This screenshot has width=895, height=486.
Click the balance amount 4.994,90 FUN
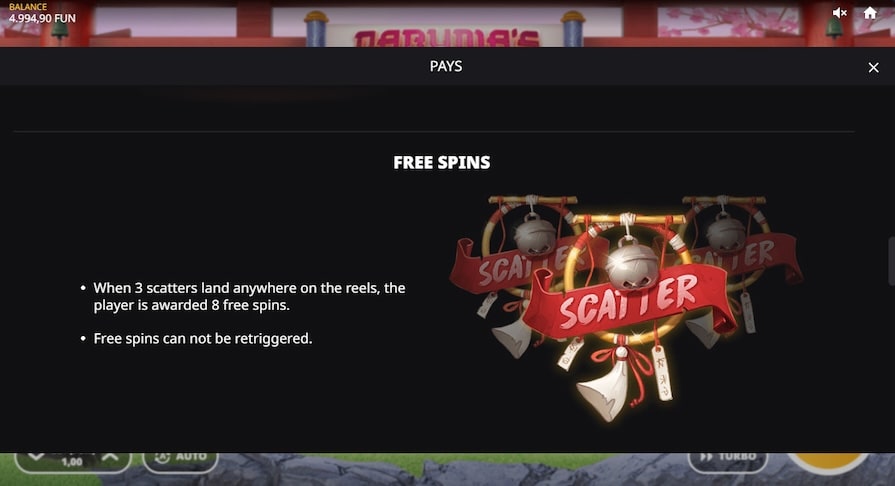pyautogui.click(x=42, y=18)
